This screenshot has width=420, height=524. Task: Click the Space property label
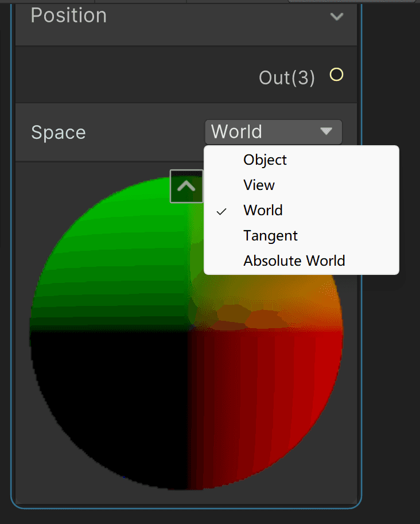coord(59,133)
